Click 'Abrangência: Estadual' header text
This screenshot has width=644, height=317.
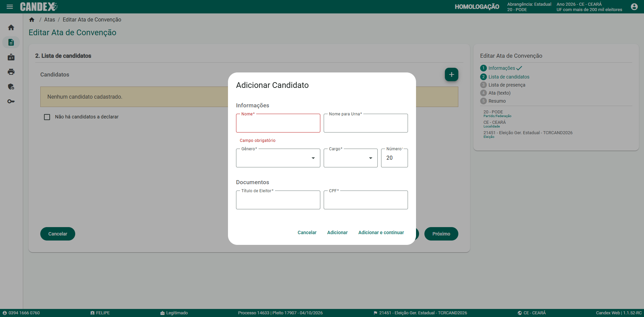(x=529, y=4)
